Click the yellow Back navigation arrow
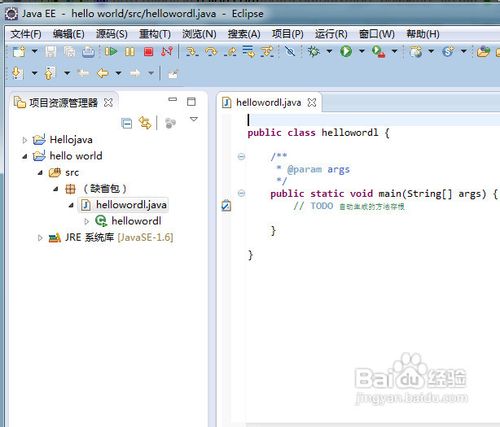500x427 pixels. 103,73
